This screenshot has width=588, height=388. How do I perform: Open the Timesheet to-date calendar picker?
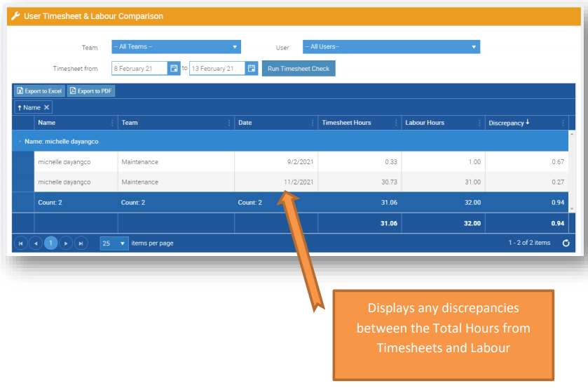click(252, 68)
